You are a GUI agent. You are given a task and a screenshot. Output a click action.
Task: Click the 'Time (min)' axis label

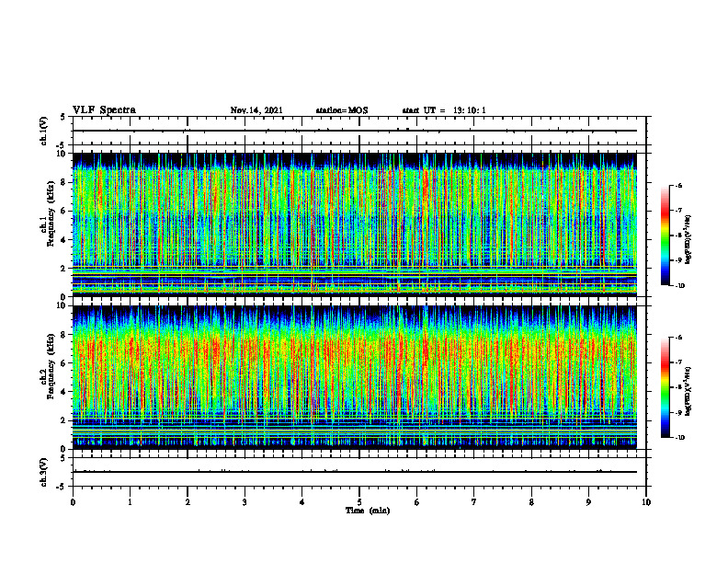(368, 511)
